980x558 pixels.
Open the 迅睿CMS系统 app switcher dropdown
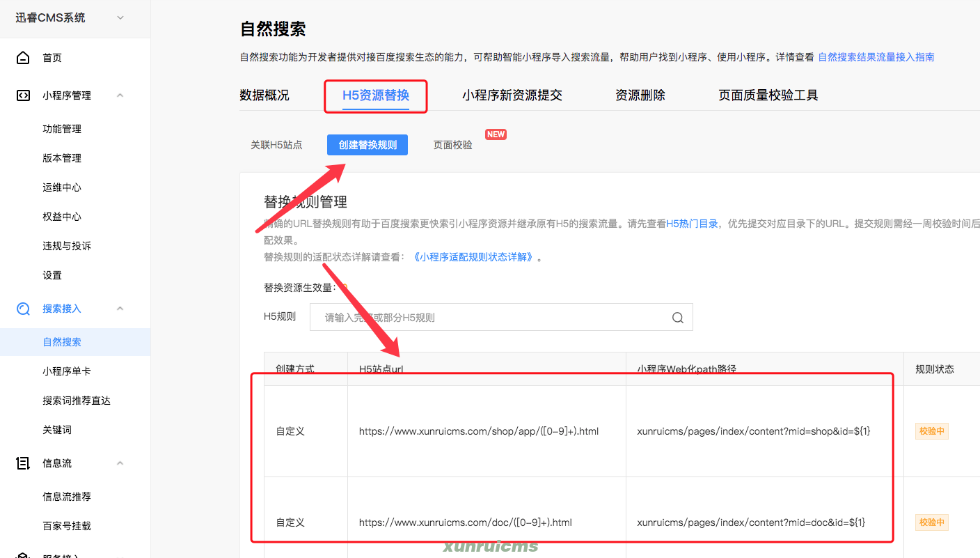tap(120, 18)
